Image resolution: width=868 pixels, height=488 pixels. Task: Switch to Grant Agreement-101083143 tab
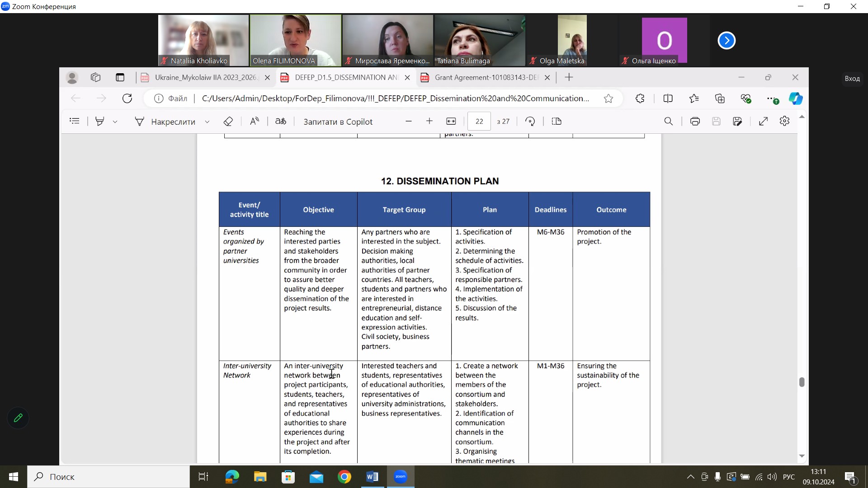coord(486,77)
